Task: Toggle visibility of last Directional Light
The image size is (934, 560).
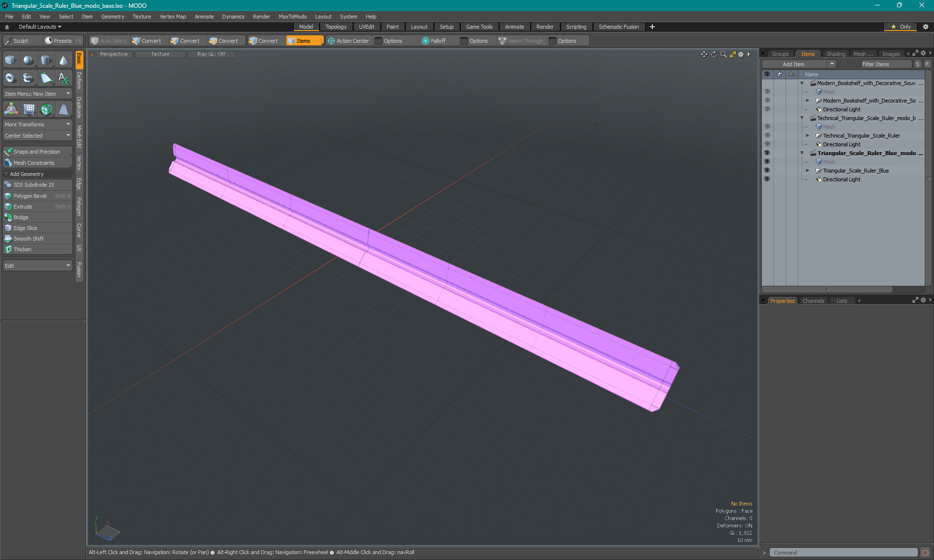Action: (767, 179)
